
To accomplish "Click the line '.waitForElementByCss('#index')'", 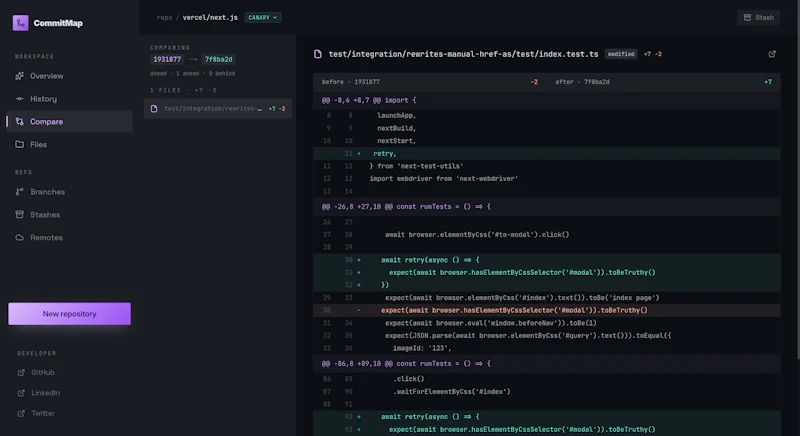I will click(546, 392).
